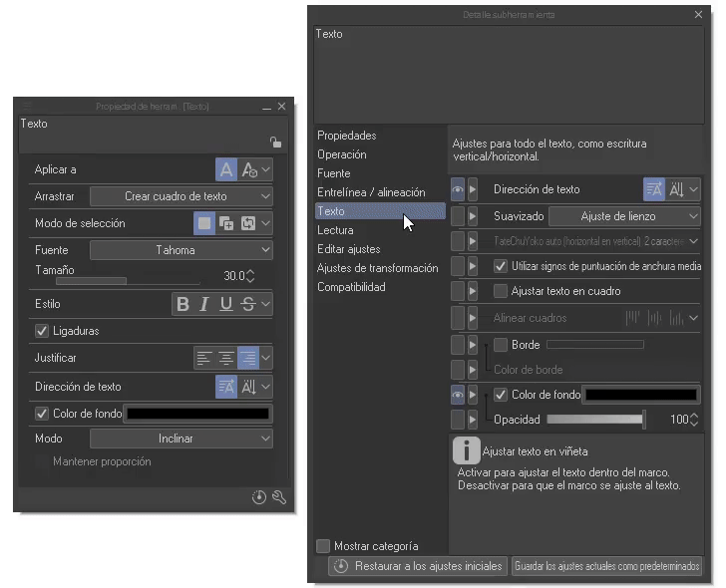The image size is (726, 588).
Task: Click menu icon at tool property panel title
Action: [x=27, y=106]
